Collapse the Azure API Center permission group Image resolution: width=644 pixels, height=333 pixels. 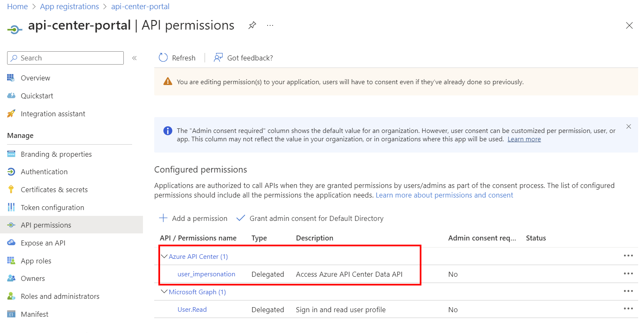coord(164,256)
